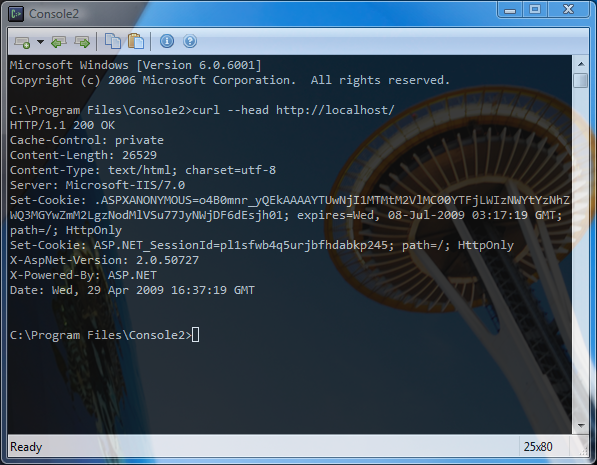Switch to the previous tab
597x465 pixels.
point(59,42)
